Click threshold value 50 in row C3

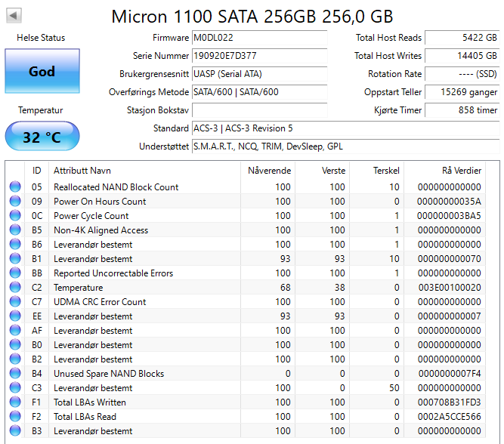tap(394, 387)
